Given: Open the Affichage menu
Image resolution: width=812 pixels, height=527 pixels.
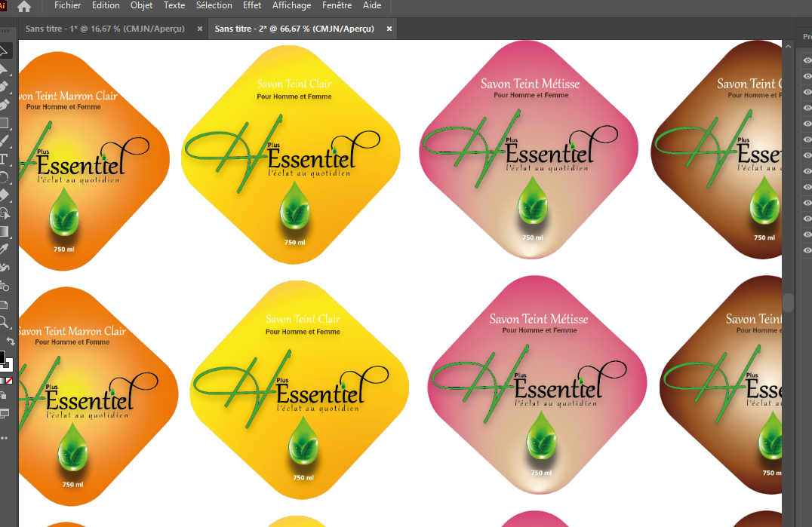Looking at the screenshot, I should [291, 5].
